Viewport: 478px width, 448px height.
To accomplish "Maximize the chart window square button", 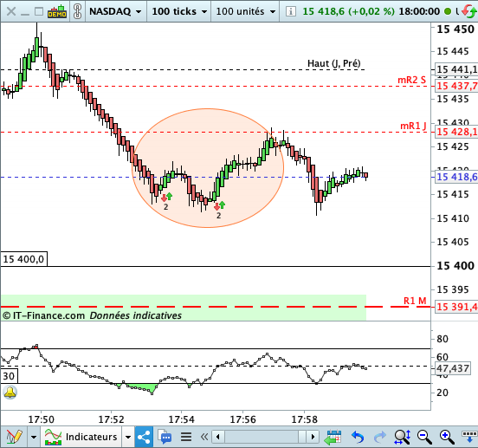I will (39, 11).
